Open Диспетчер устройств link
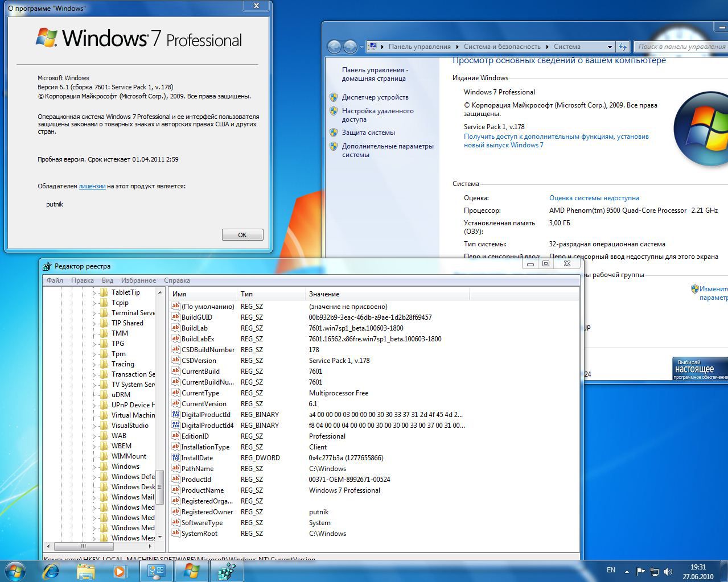This screenshot has height=582, width=728. [x=375, y=97]
